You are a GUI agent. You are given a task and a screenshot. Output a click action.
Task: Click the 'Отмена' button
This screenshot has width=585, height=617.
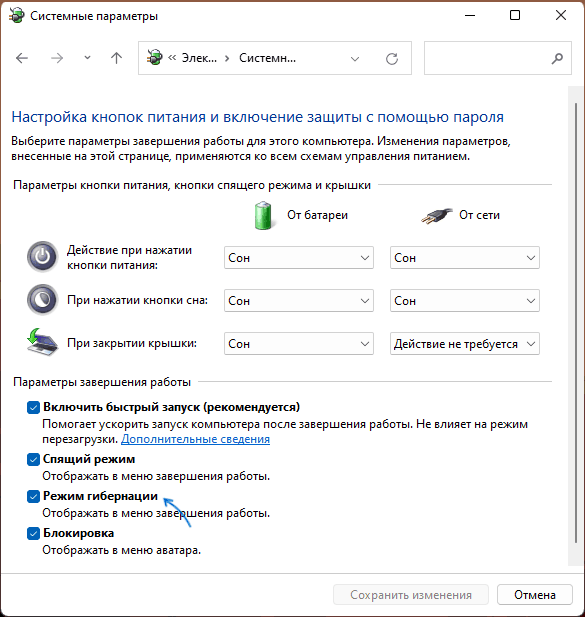pyautogui.click(x=535, y=595)
